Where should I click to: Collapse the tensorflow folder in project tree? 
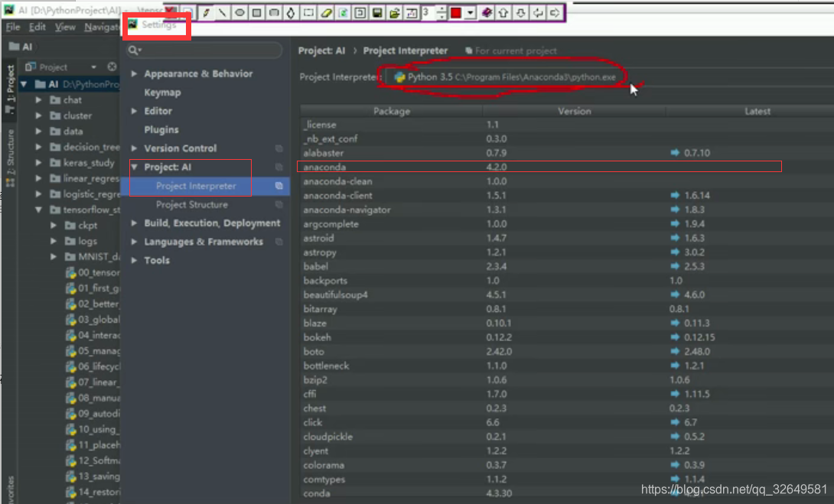38,210
